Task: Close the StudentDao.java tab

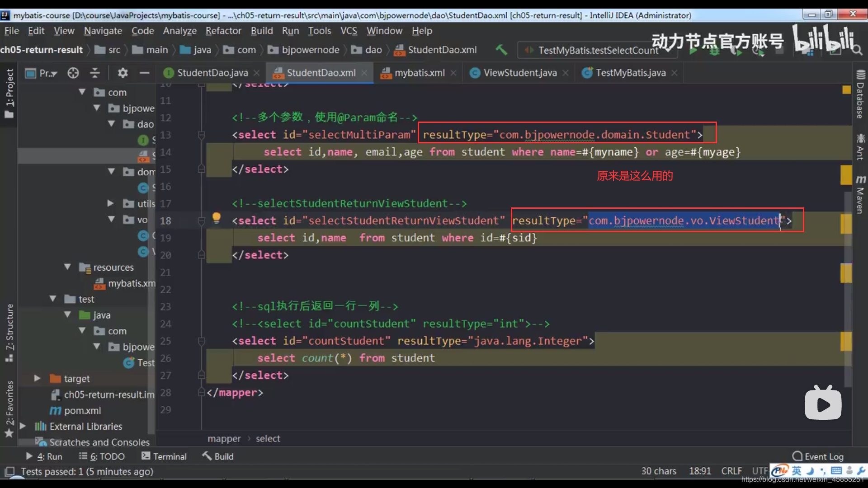Action: tap(257, 73)
